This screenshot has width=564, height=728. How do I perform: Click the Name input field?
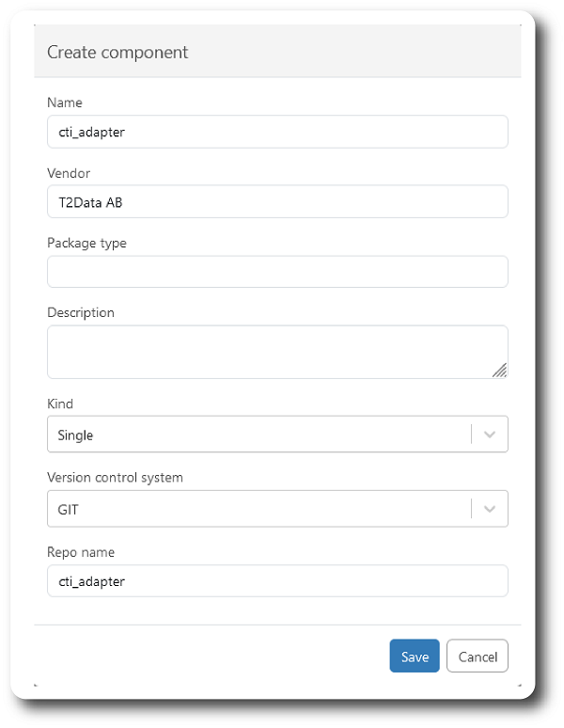point(277,132)
